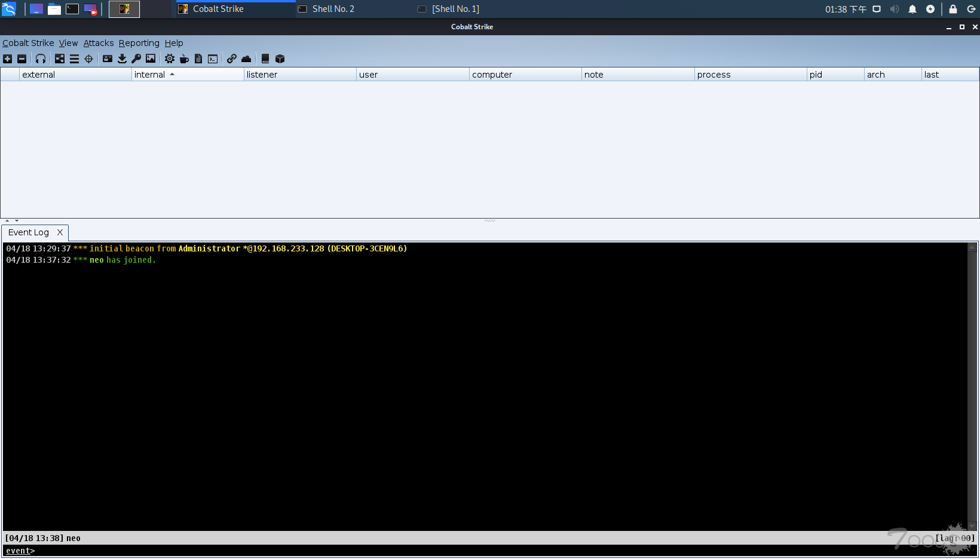Sort by external column header
This screenshot has width=980, height=559.
[x=75, y=75]
